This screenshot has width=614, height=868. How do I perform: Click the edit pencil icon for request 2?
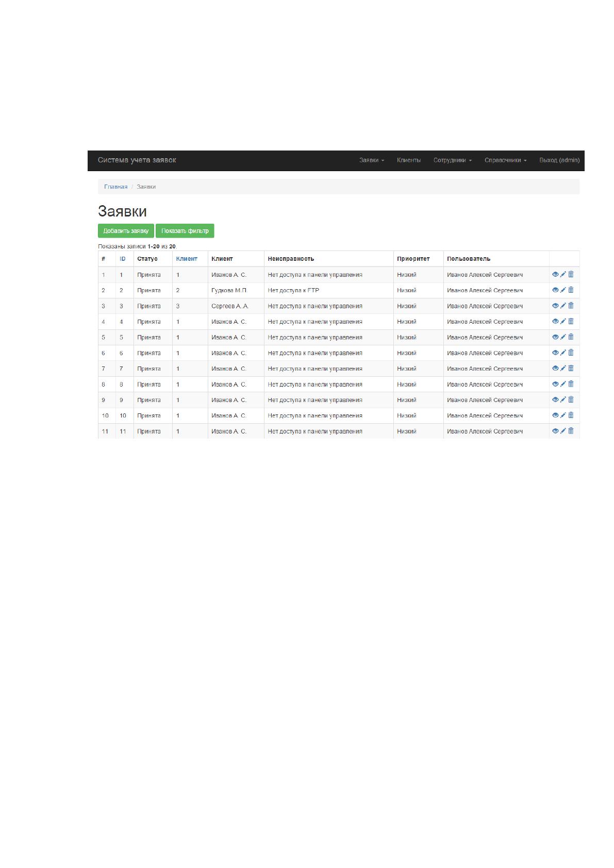point(563,290)
